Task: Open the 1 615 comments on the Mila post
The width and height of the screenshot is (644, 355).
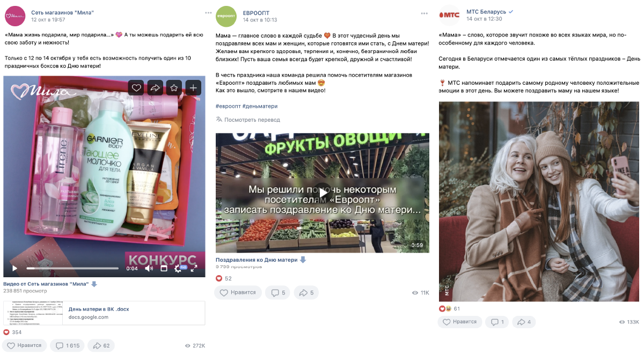Action: (x=67, y=345)
